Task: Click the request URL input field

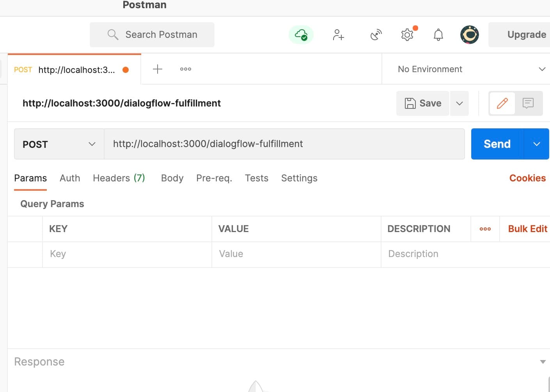Action: [284, 144]
